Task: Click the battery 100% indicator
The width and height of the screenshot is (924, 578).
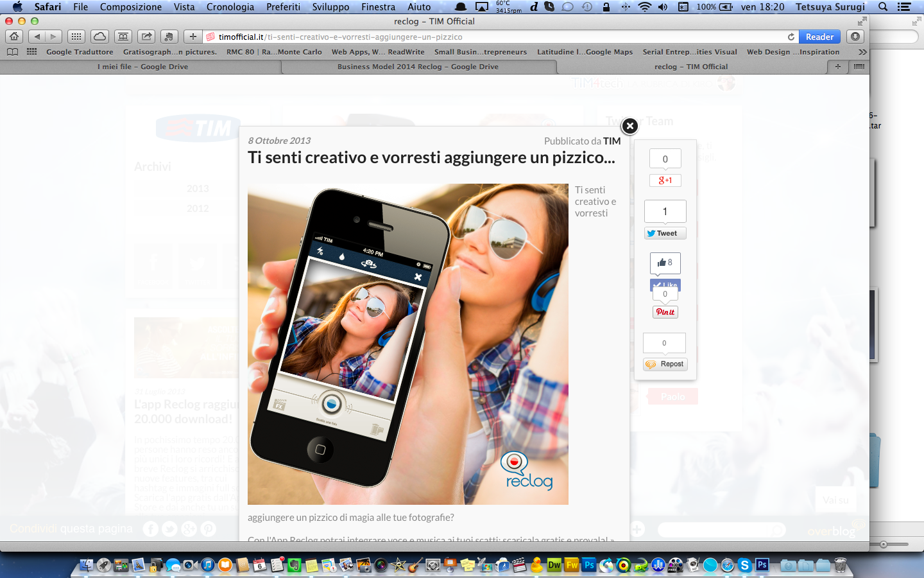Action: click(715, 6)
